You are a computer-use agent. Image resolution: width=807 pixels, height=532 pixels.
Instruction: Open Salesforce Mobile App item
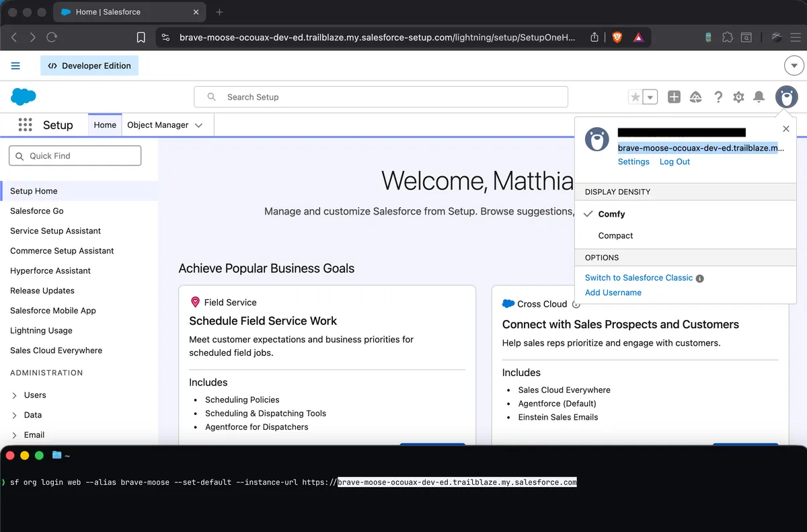pos(53,311)
